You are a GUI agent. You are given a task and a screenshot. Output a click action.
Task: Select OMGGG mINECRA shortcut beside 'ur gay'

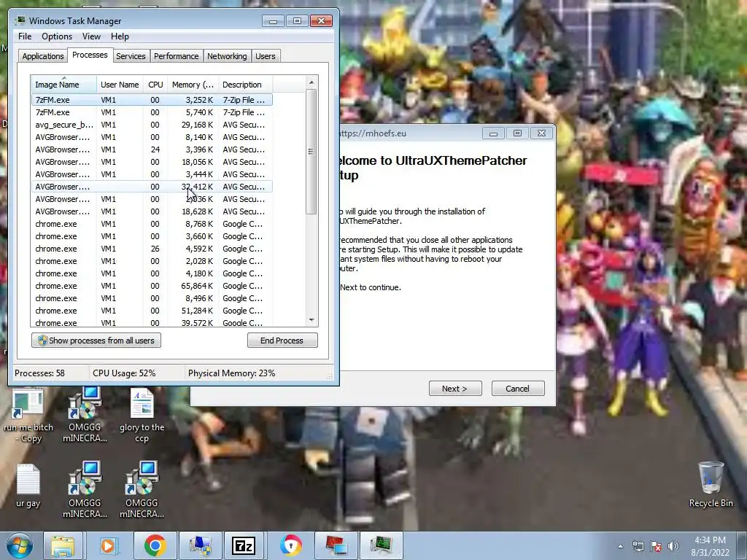pos(85,489)
